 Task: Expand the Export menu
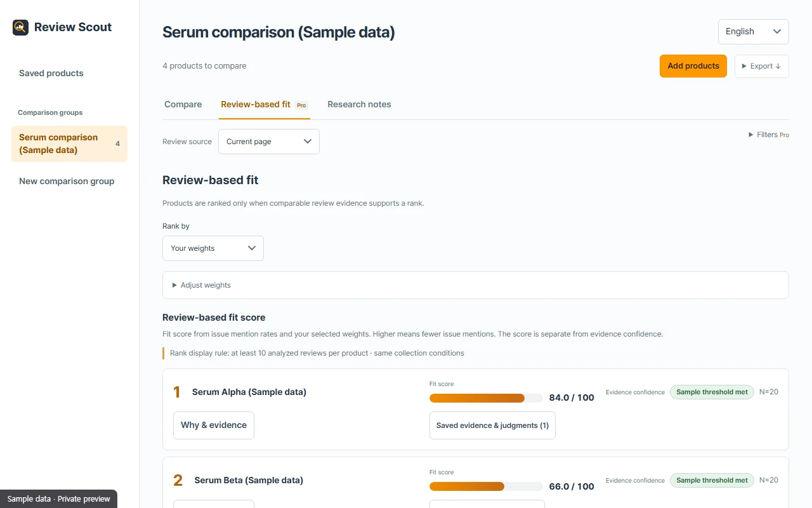click(x=761, y=66)
